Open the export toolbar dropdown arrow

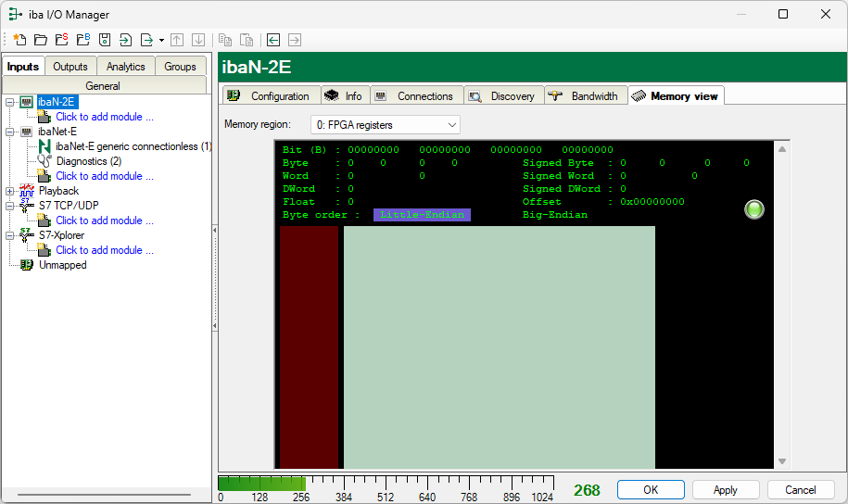161,40
